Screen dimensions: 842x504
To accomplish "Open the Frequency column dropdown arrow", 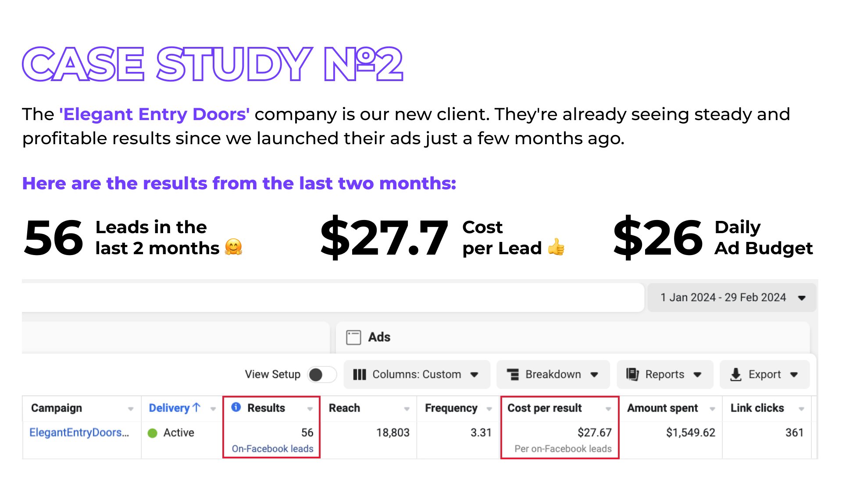I will point(489,408).
